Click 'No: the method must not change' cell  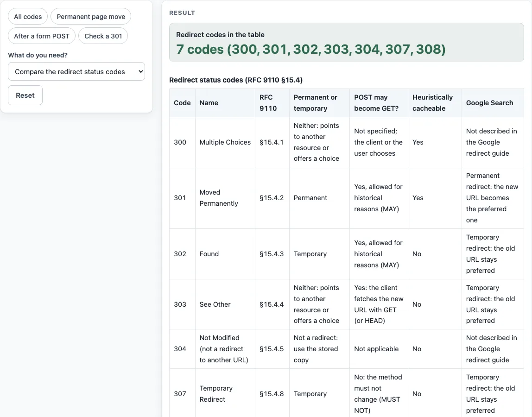pyautogui.click(x=379, y=393)
